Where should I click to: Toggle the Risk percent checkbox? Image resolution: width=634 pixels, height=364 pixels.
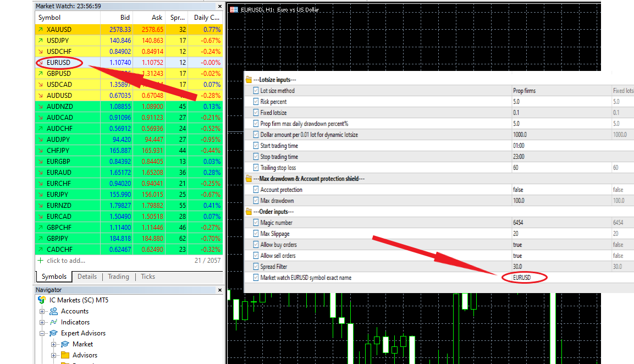coord(256,102)
